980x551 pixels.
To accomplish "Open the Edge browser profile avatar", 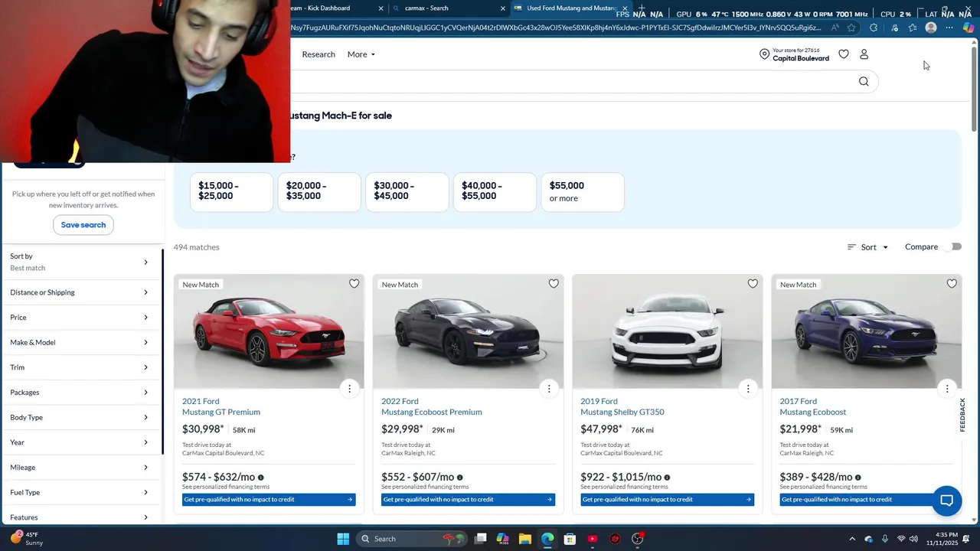I will 931,28.
